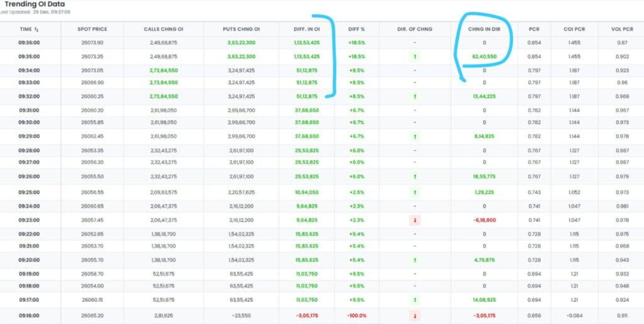Screen dimensions: 644x324
Task: Click the DIFF. IN OI column header
Action: pos(306,30)
